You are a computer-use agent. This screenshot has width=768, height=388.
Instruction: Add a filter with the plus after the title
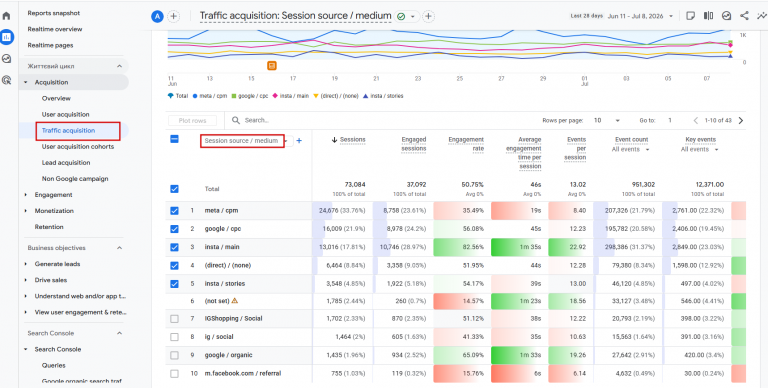point(429,16)
